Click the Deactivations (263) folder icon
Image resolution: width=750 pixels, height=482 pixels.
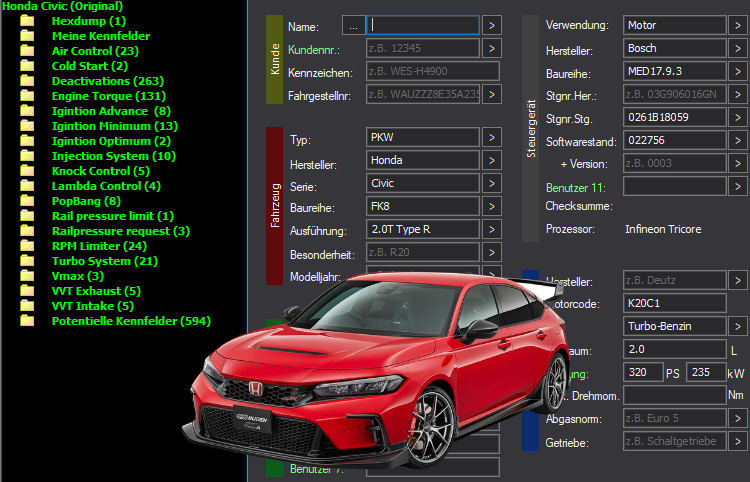coord(27,81)
